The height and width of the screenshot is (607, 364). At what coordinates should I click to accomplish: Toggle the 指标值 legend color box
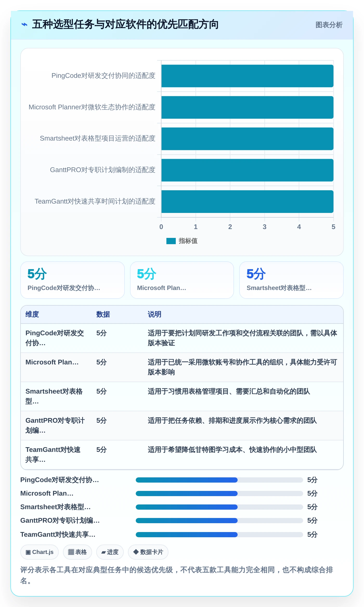tap(171, 241)
